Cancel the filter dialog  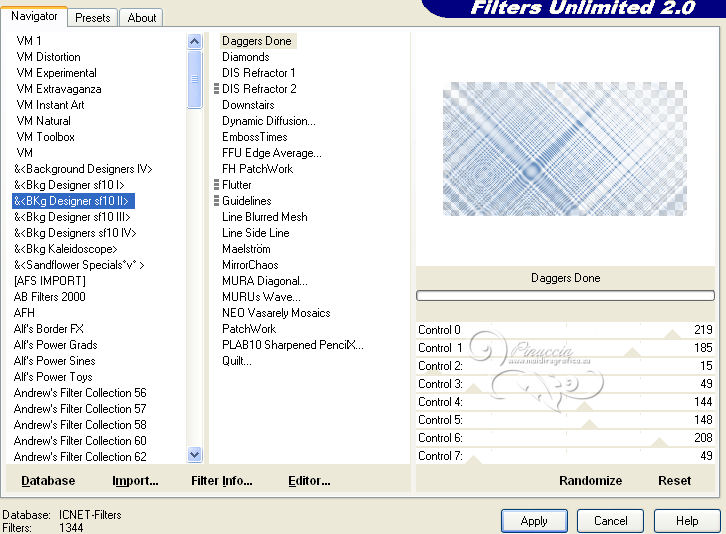tap(610, 521)
